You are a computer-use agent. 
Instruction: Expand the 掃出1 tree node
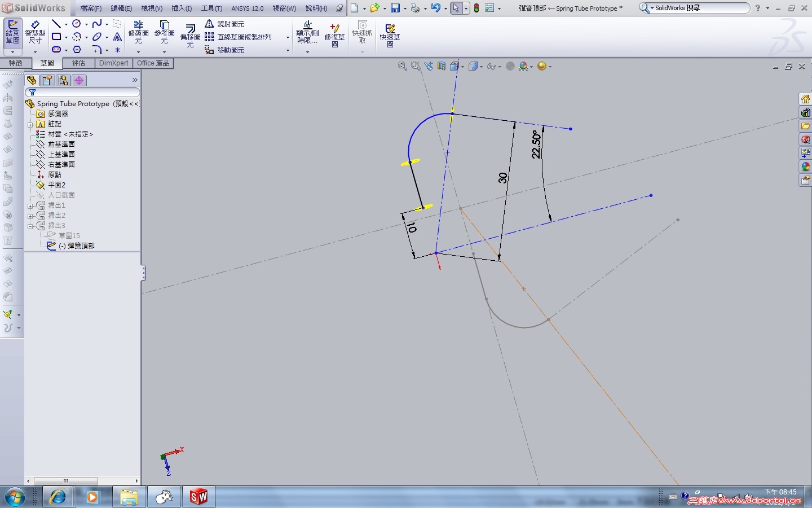30,205
